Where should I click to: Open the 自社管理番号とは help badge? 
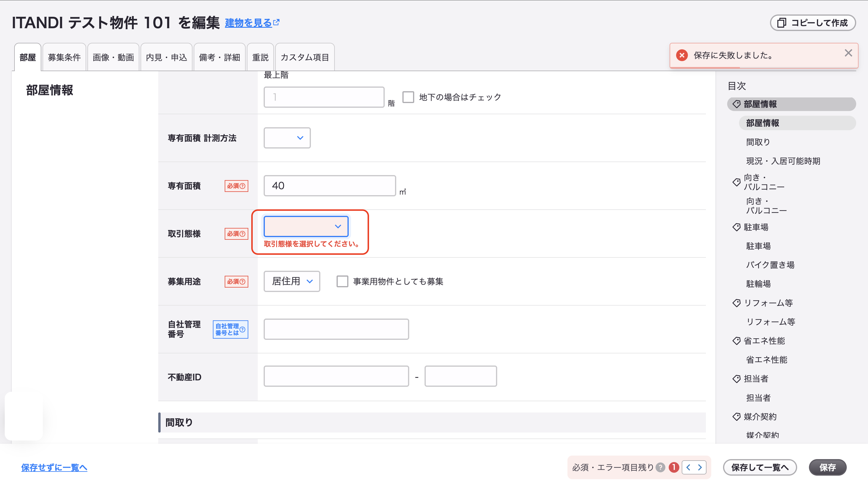pyautogui.click(x=230, y=329)
